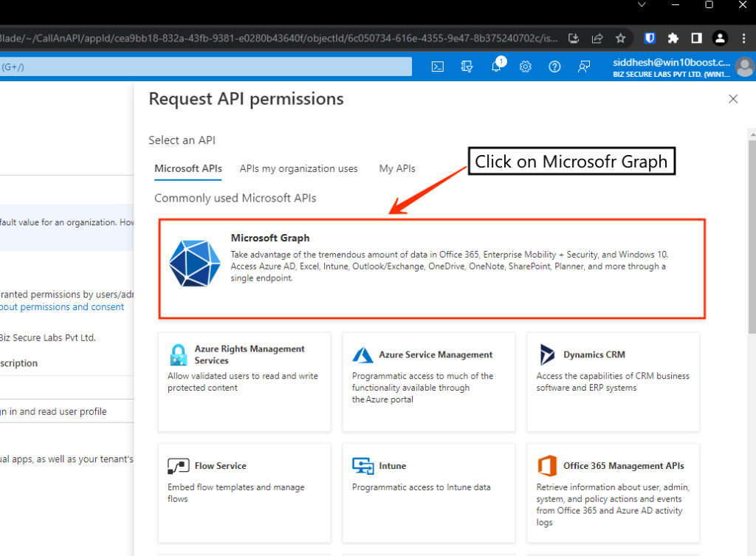Switch to the My APIs tab
Image resolution: width=756 pixels, height=556 pixels.
coord(397,168)
